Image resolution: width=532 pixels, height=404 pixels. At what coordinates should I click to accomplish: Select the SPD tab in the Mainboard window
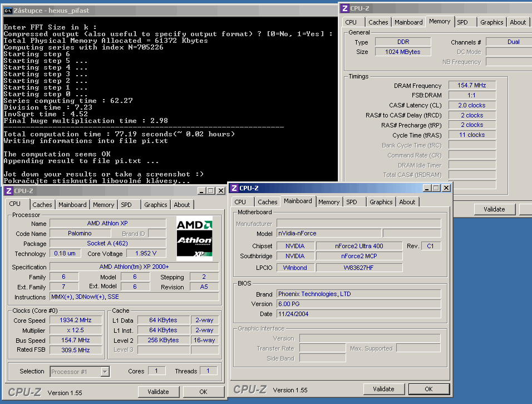(352, 202)
